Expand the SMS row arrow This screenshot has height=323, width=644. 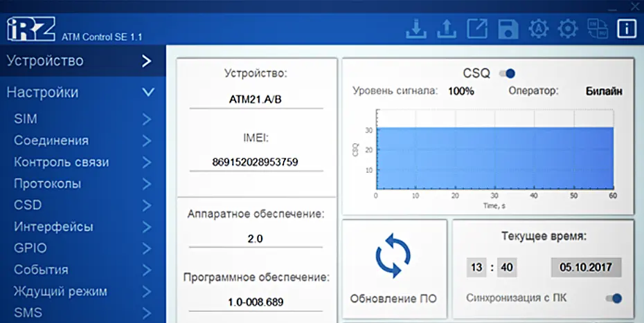[x=147, y=313]
